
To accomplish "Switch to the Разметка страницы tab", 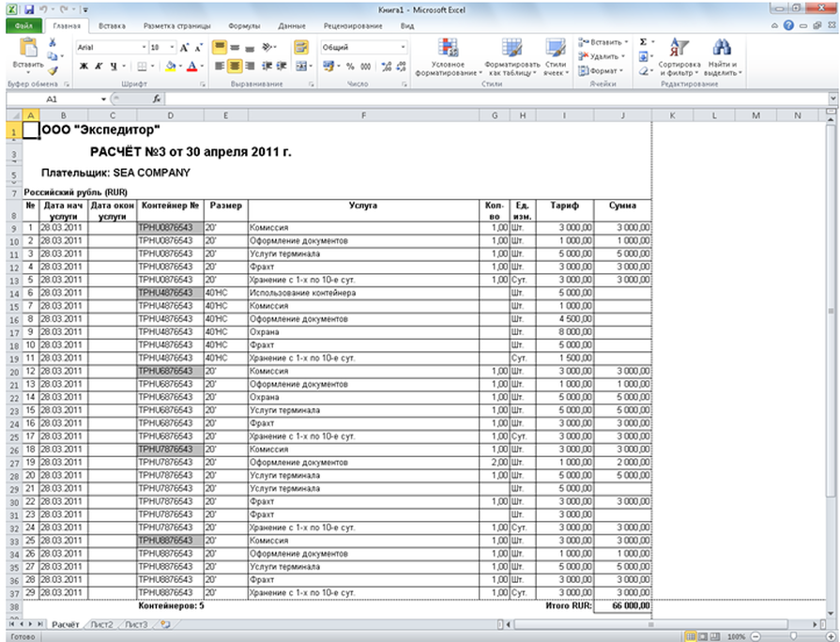I will pos(176,25).
